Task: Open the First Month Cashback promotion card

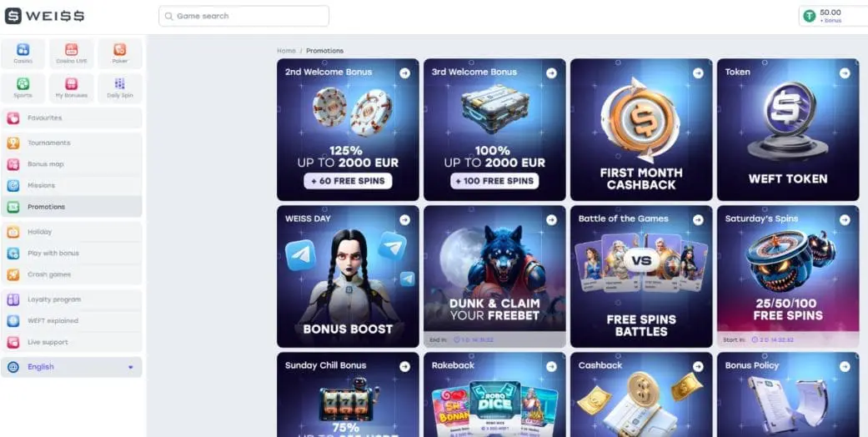Action: (x=641, y=129)
